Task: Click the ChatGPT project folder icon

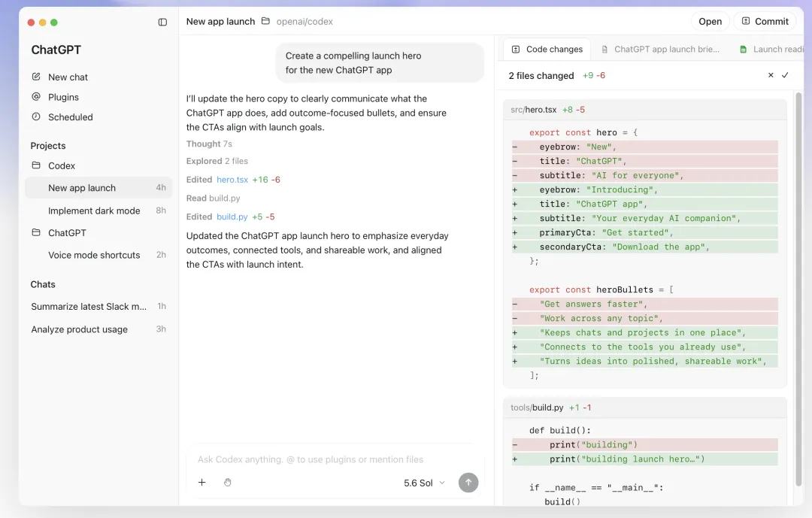Action: coord(36,232)
